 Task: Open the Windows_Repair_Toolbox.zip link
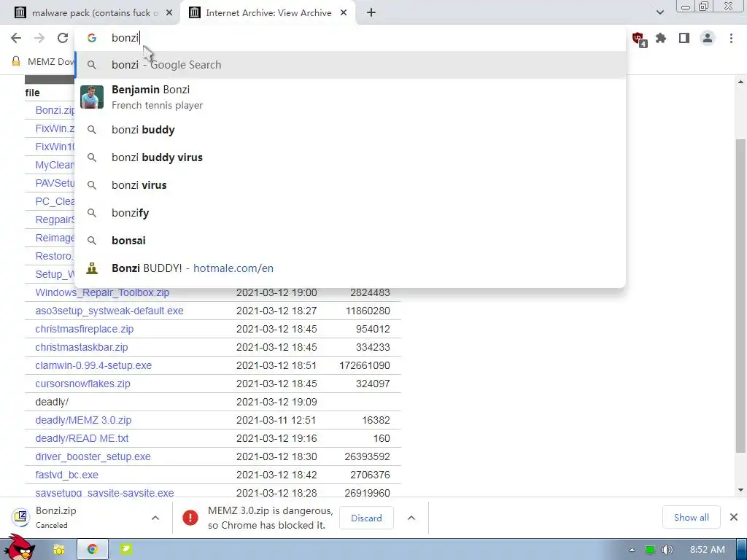[x=102, y=292]
